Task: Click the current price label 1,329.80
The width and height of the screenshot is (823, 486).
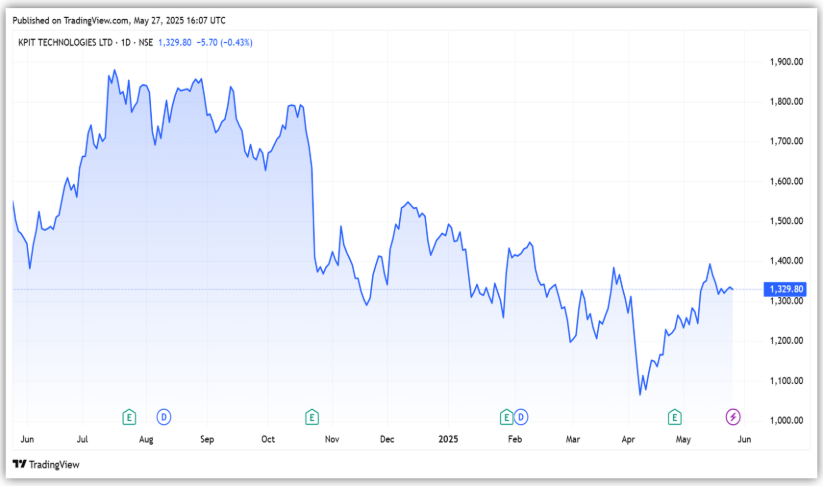Action: point(783,289)
